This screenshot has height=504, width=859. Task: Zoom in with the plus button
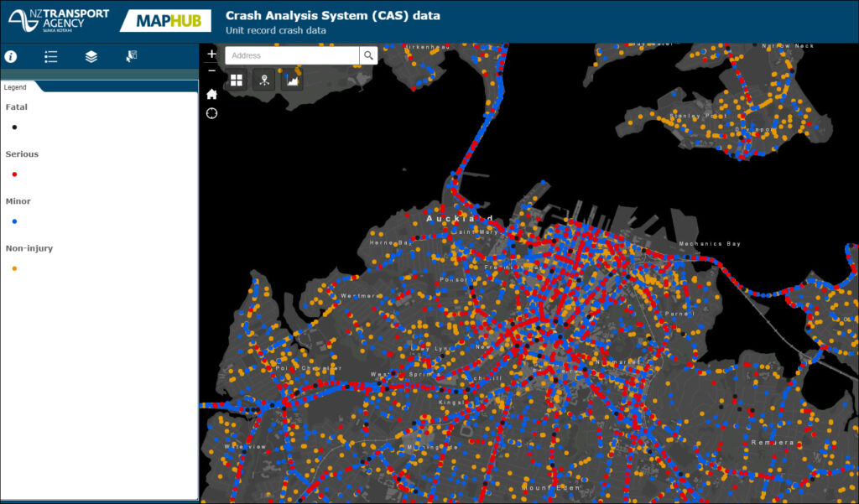tap(212, 54)
